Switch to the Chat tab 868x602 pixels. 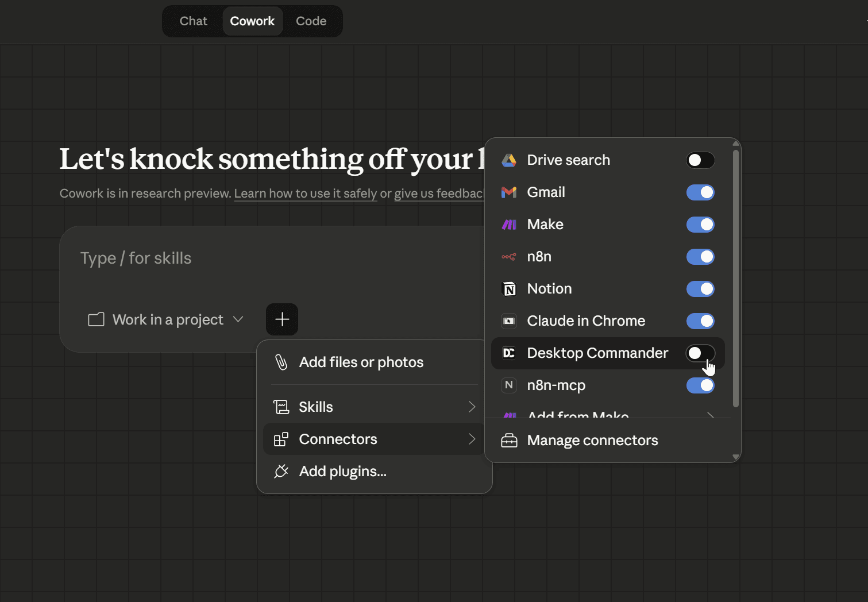pos(193,21)
